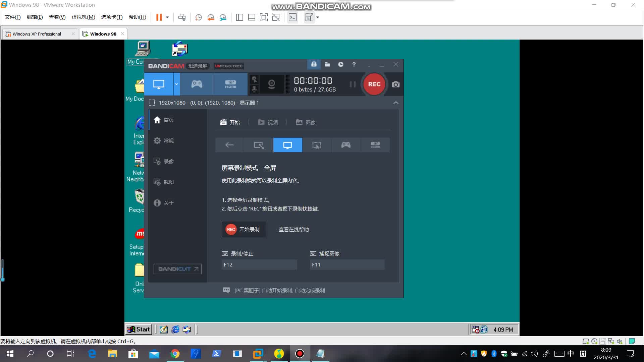The height and width of the screenshot is (362, 644).
Task: Click the 录制/停止 hotkey field F12
Action: point(259,265)
